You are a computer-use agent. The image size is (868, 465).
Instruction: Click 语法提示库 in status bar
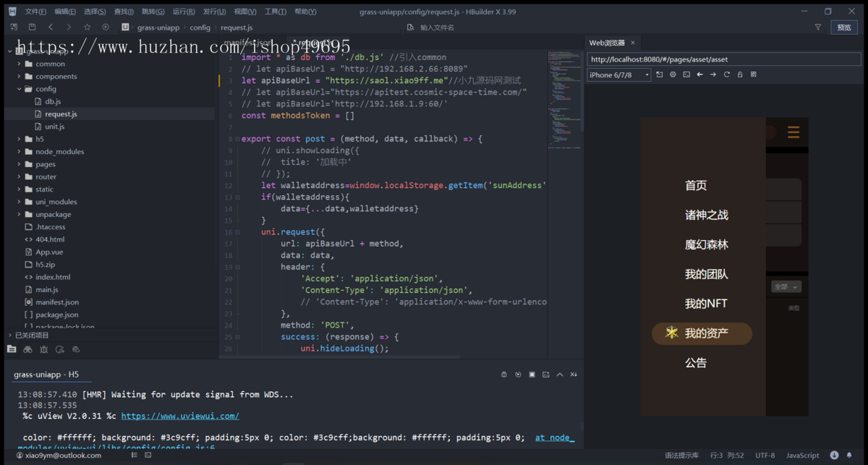click(x=681, y=456)
